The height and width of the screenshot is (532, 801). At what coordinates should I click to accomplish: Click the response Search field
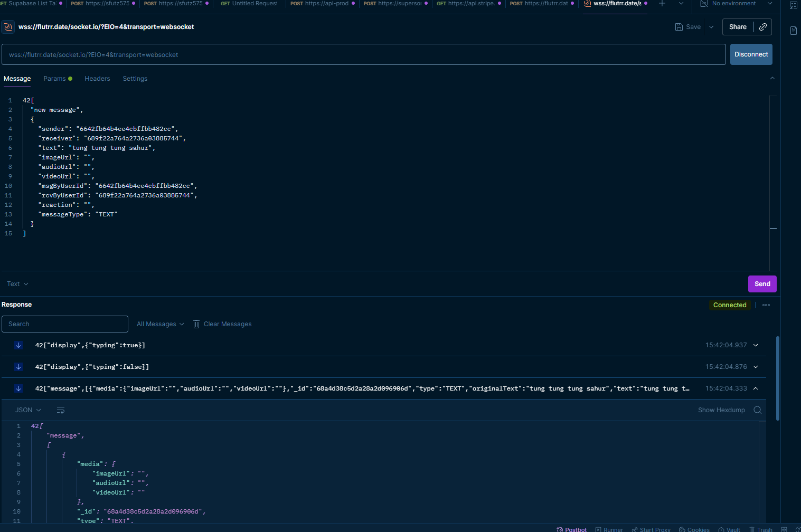(65, 324)
